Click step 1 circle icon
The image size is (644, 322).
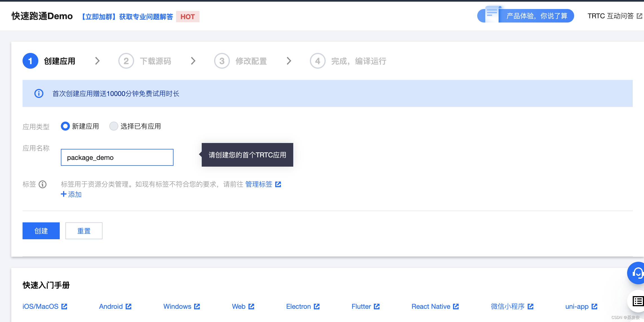point(30,61)
